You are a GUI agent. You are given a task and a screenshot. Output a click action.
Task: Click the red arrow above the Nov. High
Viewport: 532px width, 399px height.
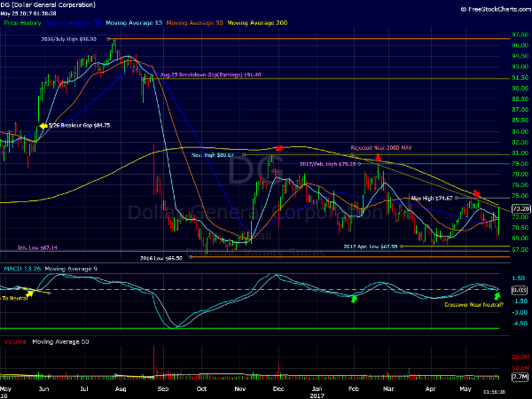279,148
